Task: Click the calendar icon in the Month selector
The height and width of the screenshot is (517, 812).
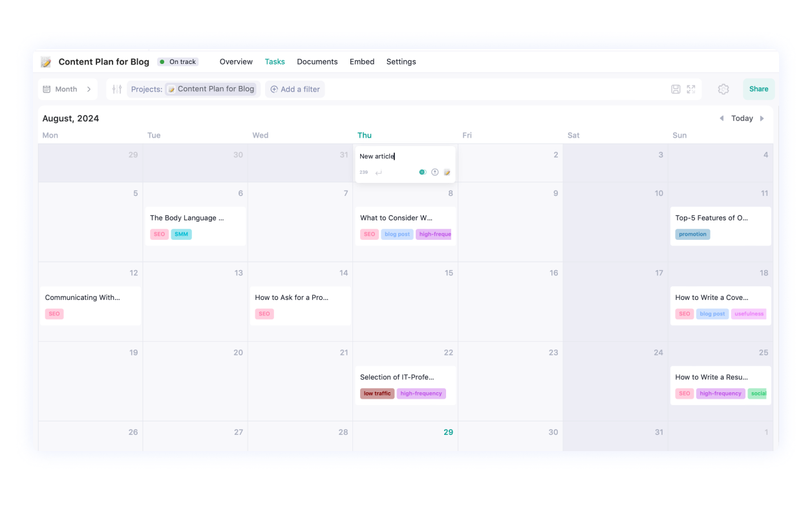Action: click(x=46, y=89)
